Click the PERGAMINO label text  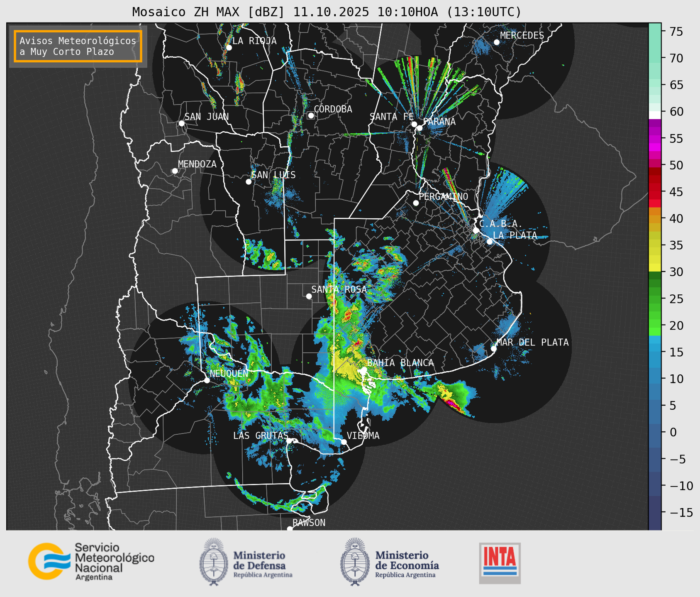click(443, 196)
